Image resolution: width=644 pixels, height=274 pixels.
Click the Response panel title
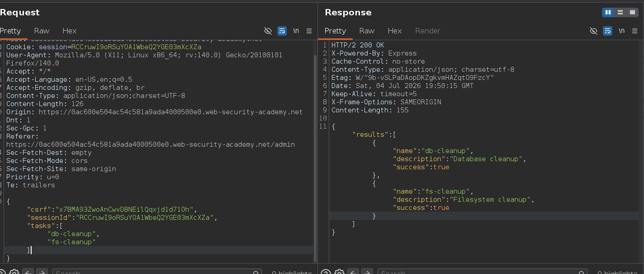(x=348, y=12)
